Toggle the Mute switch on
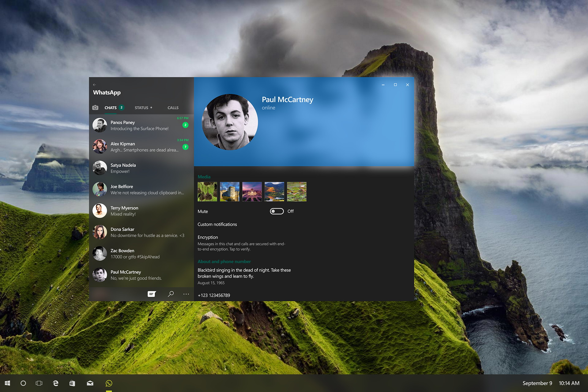 click(277, 211)
